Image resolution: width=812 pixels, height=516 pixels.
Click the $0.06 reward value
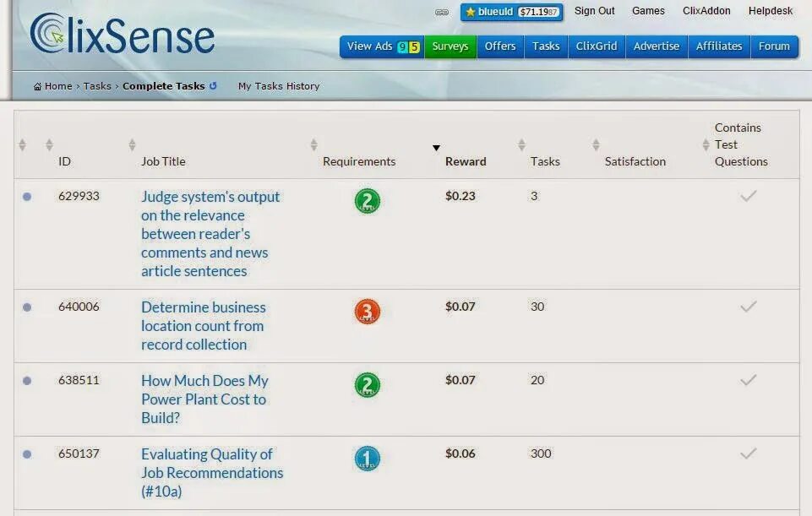[460, 454]
